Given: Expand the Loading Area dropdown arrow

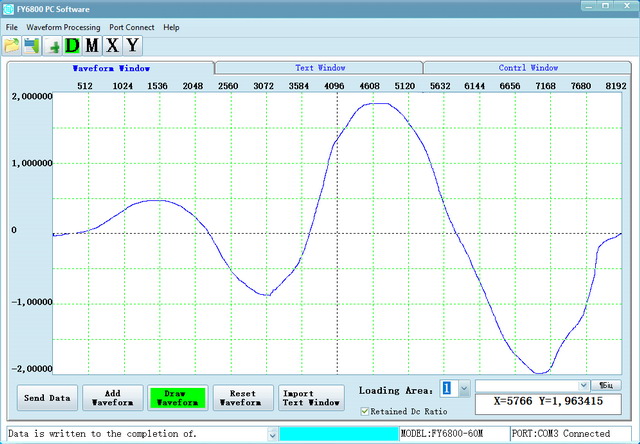Looking at the screenshot, I should click(x=464, y=388).
